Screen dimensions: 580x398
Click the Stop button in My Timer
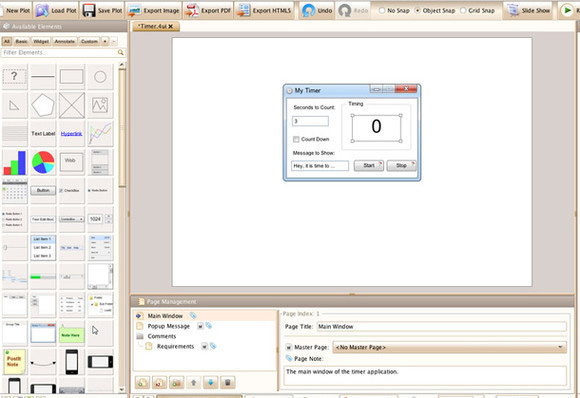pyautogui.click(x=401, y=165)
